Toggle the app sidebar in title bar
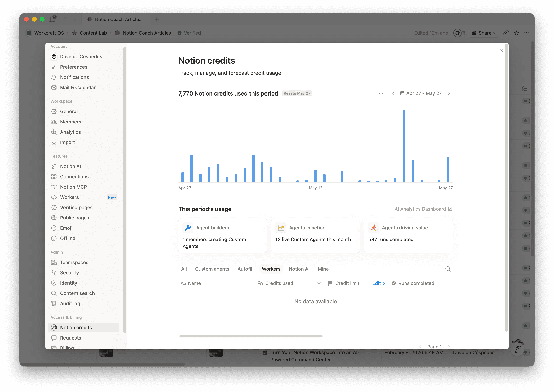Viewport: 554px width, 392px height. (52, 19)
